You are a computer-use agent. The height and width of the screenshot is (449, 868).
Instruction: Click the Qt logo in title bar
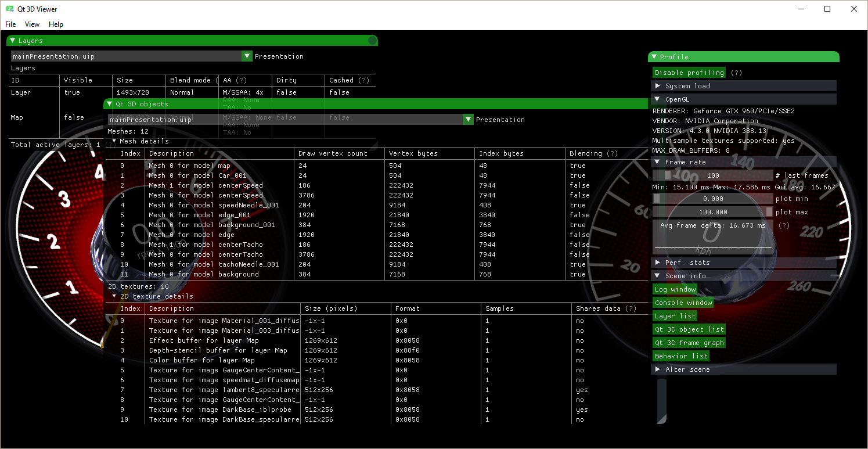click(x=10, y=9)
